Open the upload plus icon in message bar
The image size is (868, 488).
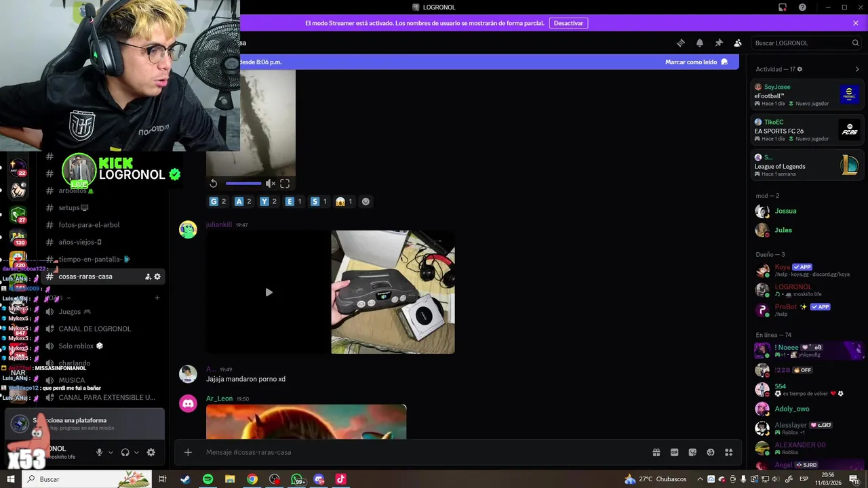188,452
